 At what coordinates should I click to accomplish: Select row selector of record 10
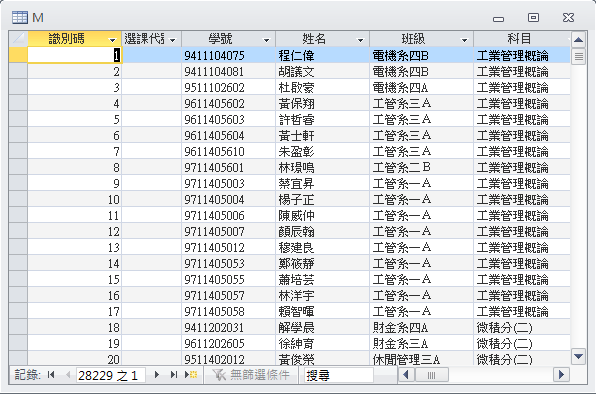[18, 199]
